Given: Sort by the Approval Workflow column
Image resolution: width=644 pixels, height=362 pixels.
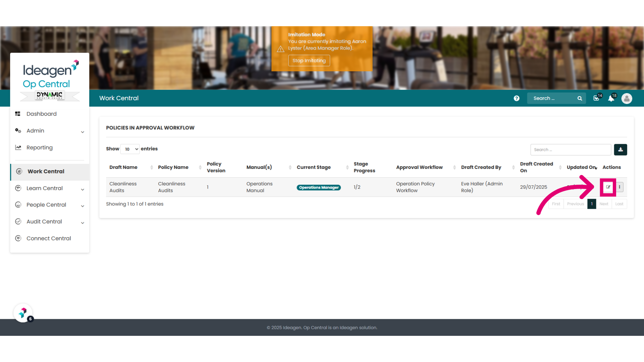Looking at the screenshot, I should pos(425,167).
